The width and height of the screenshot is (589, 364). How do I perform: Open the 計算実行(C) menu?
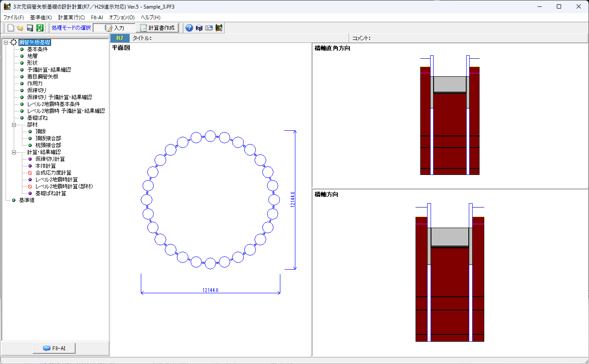pos(71,18)
